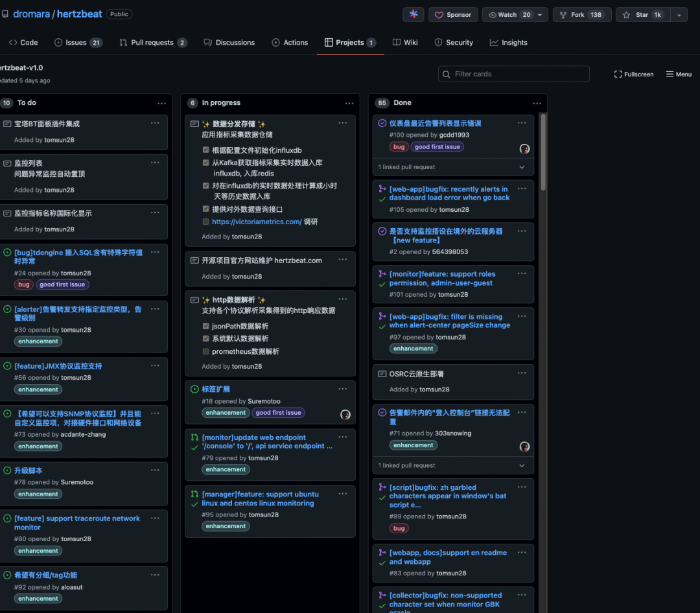Viewport: 700px width, 613px height.
Task: Toggle the 根据配置文件初始化influxdb checkbox
Action: click(206, 150)
